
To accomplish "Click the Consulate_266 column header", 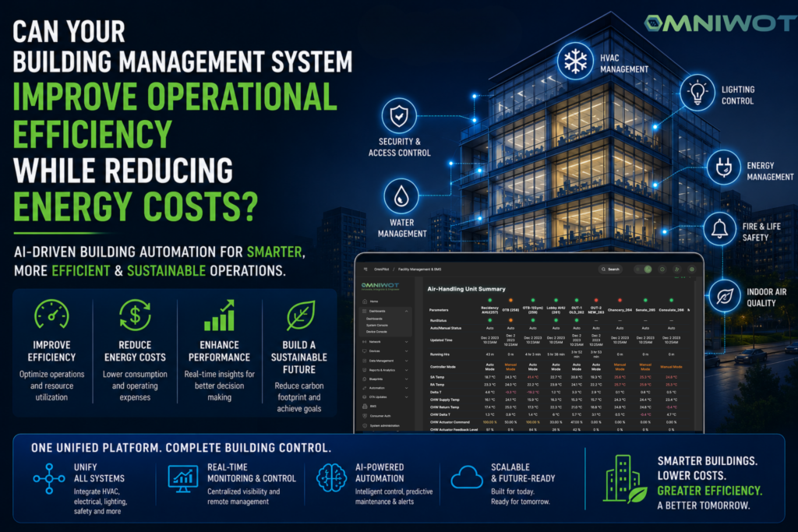I will (671, 310).
